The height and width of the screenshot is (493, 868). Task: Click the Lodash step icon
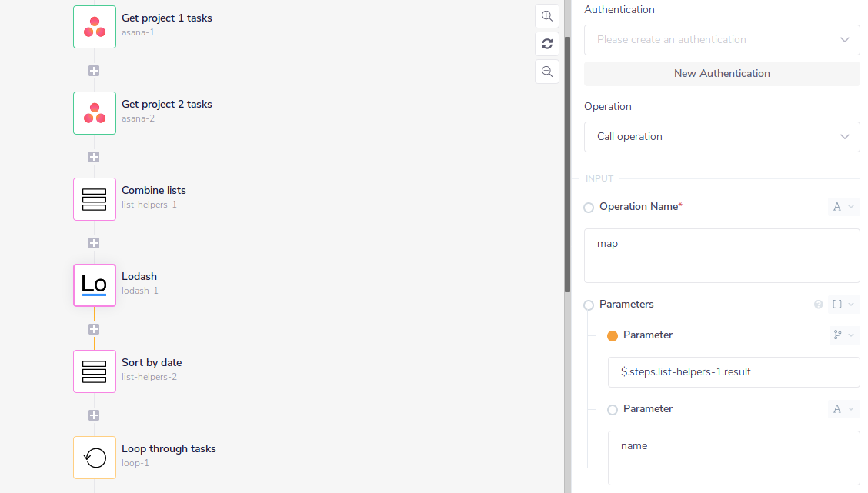94,285
